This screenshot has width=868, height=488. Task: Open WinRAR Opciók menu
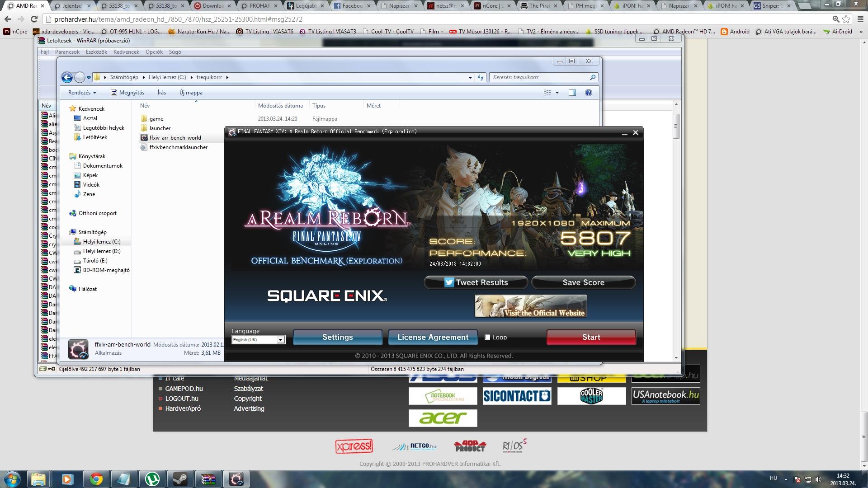pyautogui.click(x=154, y=52)
